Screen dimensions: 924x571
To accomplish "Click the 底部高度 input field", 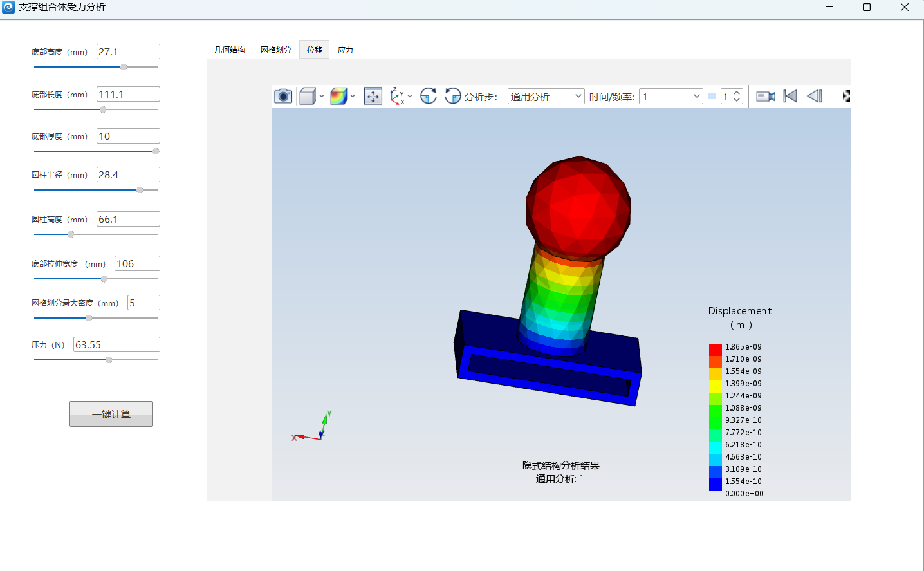I will [x=128, y=51].
